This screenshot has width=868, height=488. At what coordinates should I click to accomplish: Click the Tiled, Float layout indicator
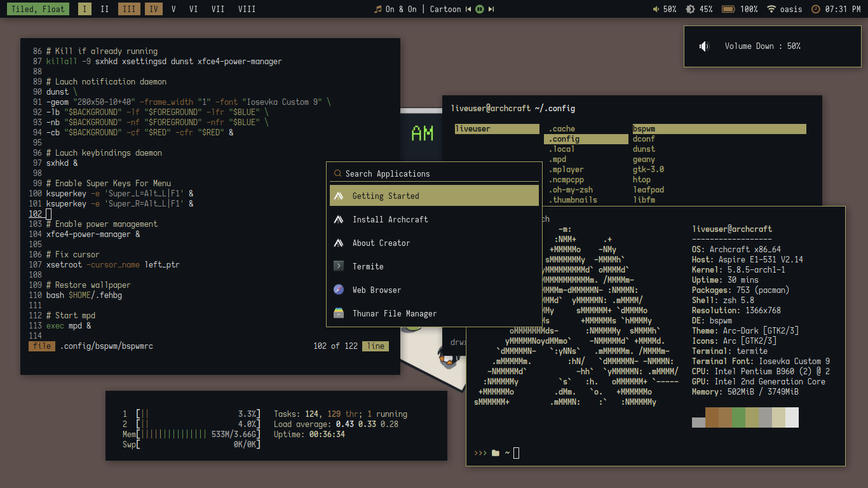pyautogui.click(x=37, y=10)
